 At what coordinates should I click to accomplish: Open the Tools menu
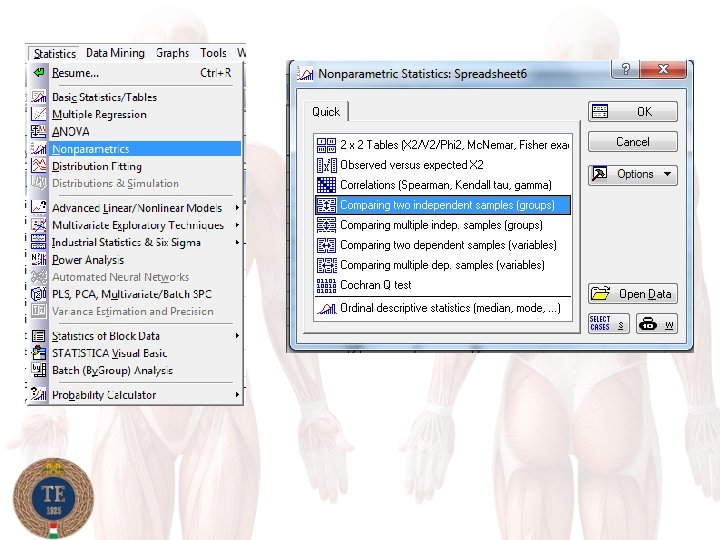(213, 53)
